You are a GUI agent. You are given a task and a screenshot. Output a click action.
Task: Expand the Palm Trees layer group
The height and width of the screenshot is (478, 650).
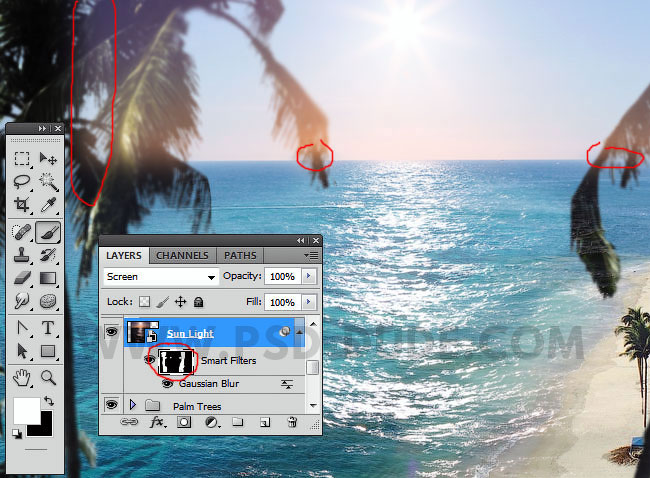pos(132,405)
